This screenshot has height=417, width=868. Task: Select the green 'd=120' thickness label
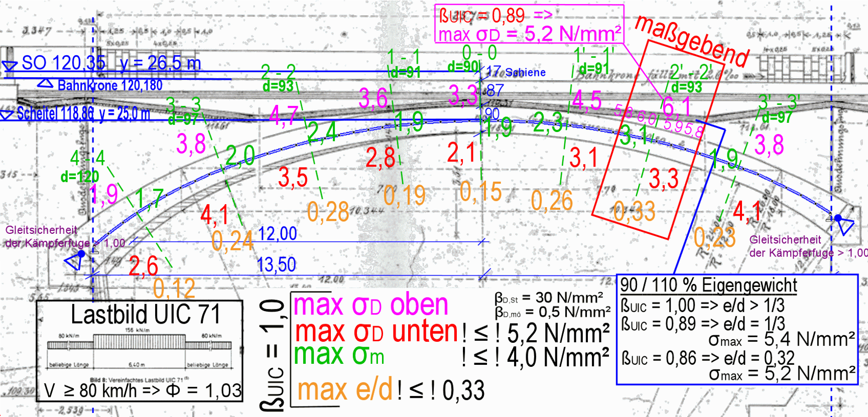79,177
